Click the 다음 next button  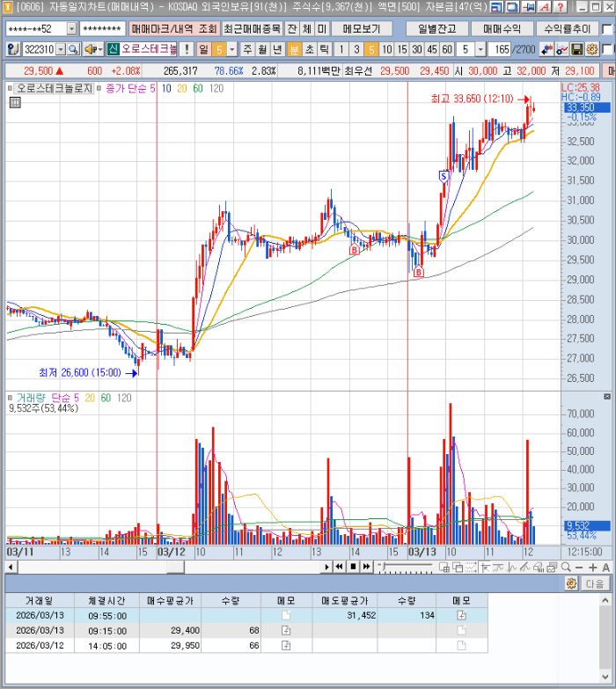[595, 583]
